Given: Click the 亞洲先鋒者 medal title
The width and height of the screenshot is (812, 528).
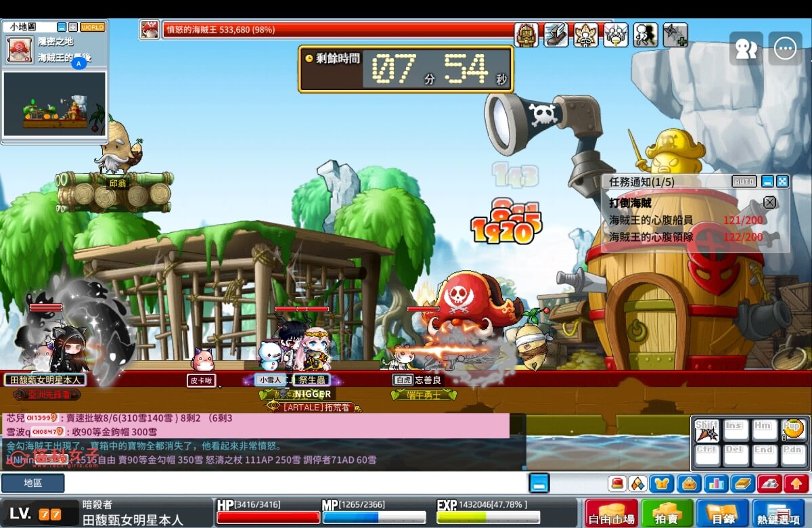Looking at the screenshot, I should (x=47, y=394).
